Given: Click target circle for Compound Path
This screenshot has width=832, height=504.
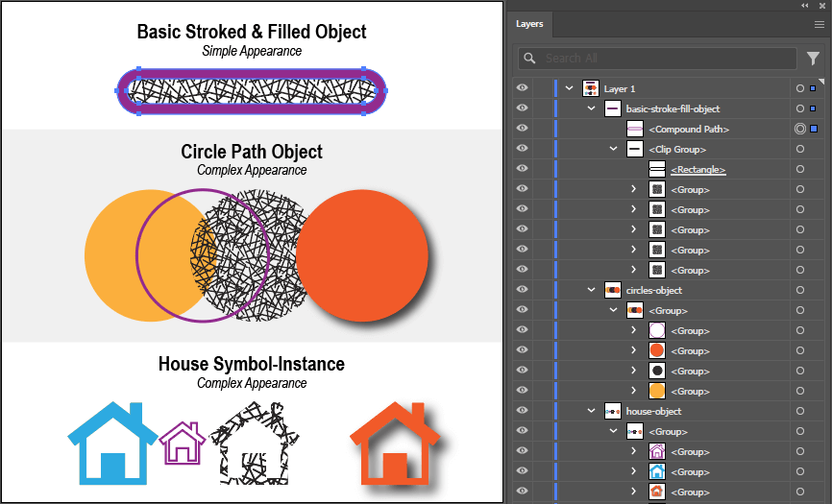Looking at the screenshot, I should click(x=799, y=129).
